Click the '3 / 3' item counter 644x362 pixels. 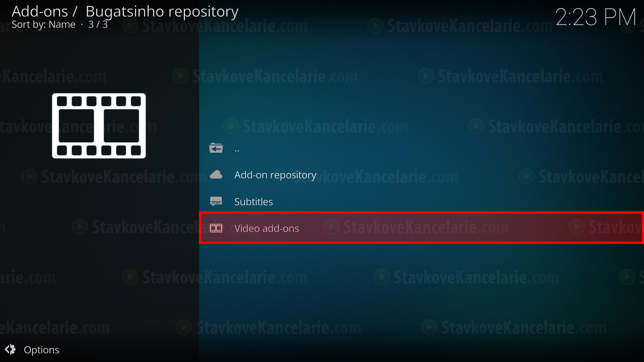(98, 24)
